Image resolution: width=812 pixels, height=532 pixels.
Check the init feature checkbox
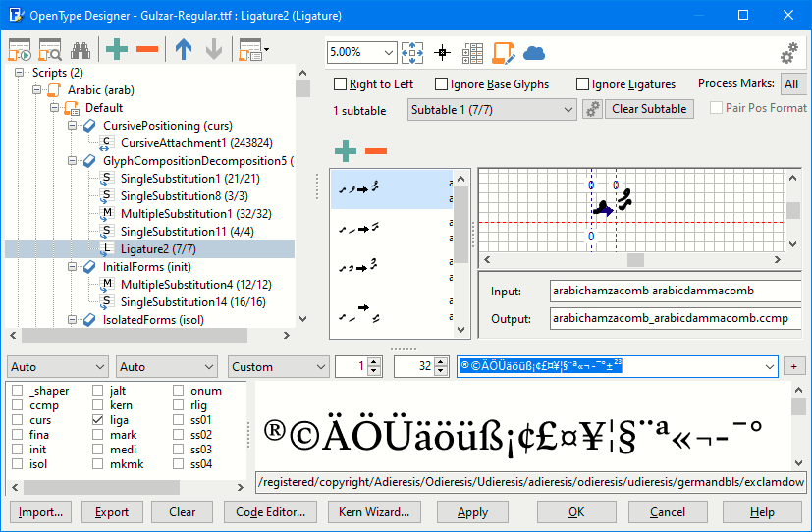point(17,450)
